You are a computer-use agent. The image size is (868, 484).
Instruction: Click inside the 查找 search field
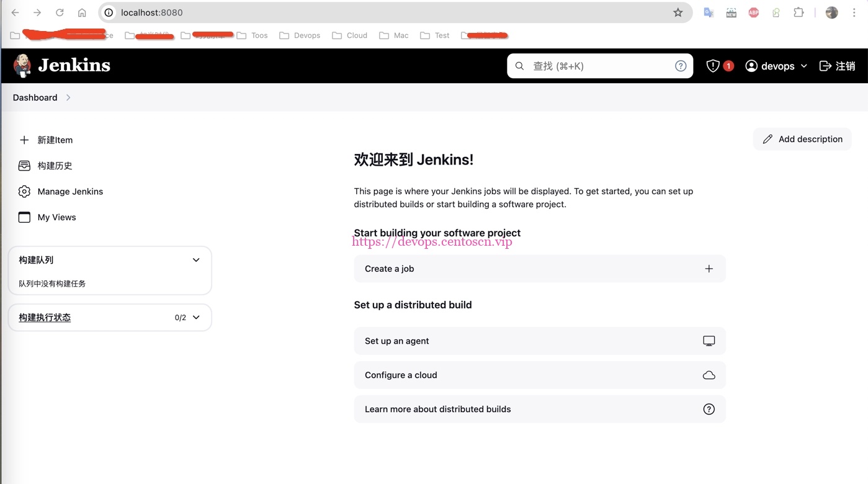pyautogui.click(x=589, y=65)
